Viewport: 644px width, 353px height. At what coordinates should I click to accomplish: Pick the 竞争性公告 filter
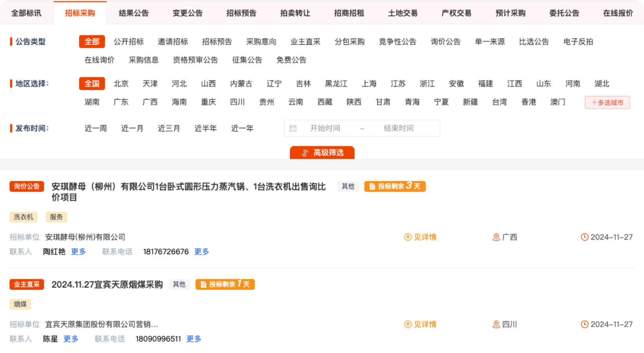[397, 42]
